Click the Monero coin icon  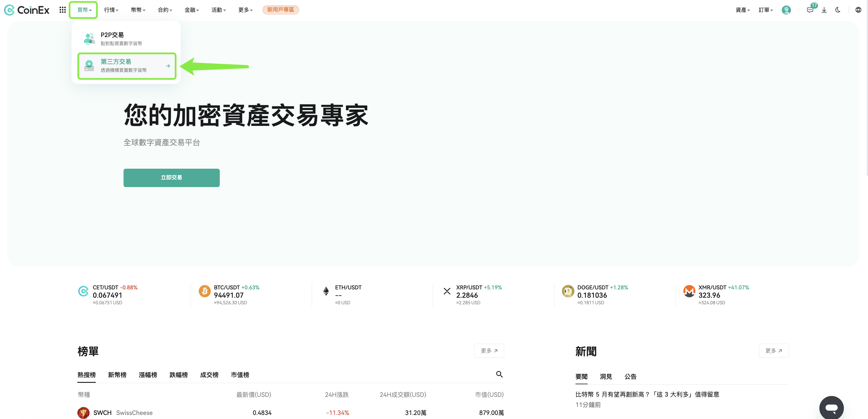(x=689, y=291)
